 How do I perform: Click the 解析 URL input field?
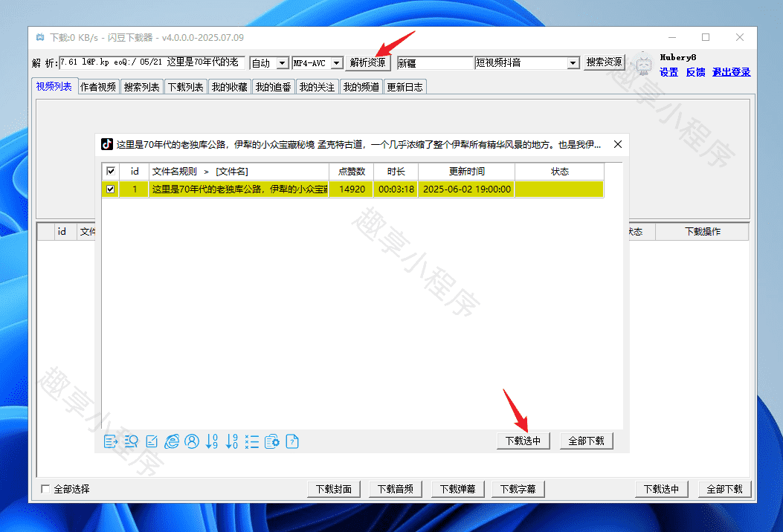pyautogui.click(x=152, y=62)
